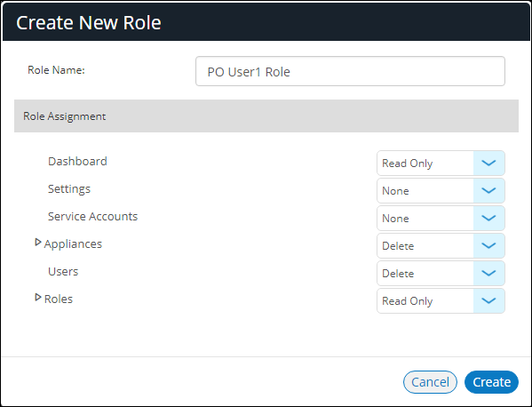Screen dimensions: 532x407
Task: Open the Appliances permission dropdown arrow
Action: pos(488,246)
